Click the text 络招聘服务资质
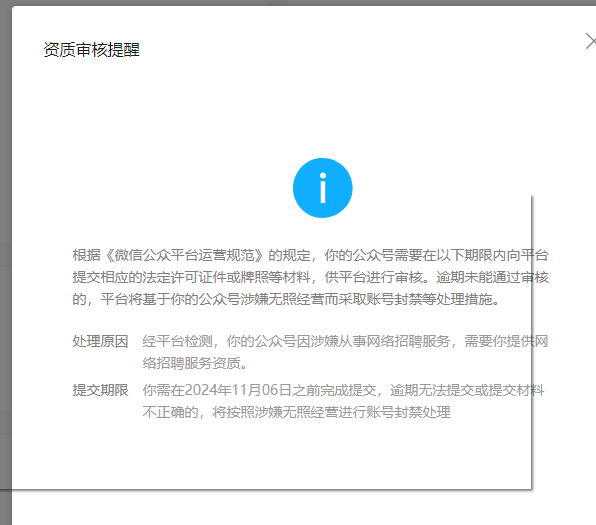This screenshot has width=596, height=525. 192,363
